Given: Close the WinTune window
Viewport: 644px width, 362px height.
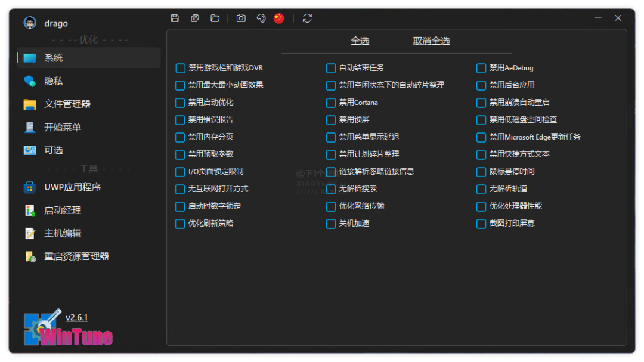Looking at the screenshot, I should pyautogui.click(x=618, y=18).
